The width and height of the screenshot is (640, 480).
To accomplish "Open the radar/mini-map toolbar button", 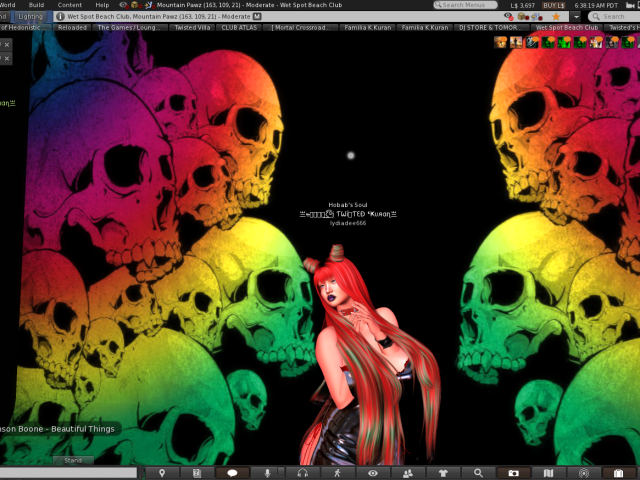I will pos(584,473).
